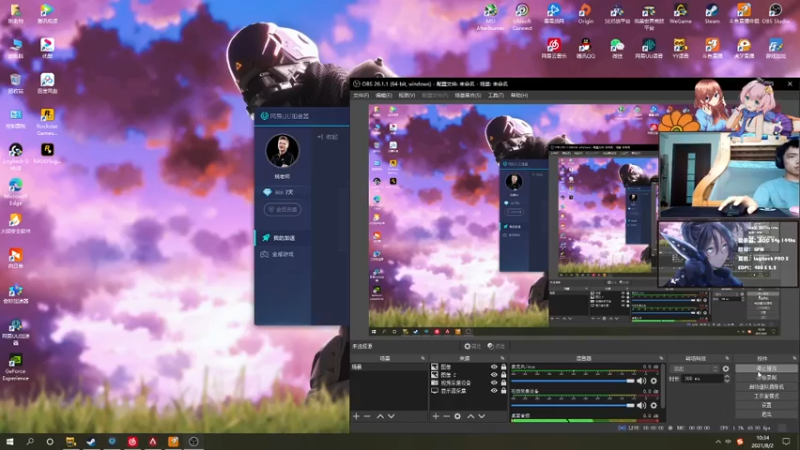This screenshot has height=450, width=800.
Task: Open the 编辑(E) menu in OBS
Action: (x=384, y=95)
